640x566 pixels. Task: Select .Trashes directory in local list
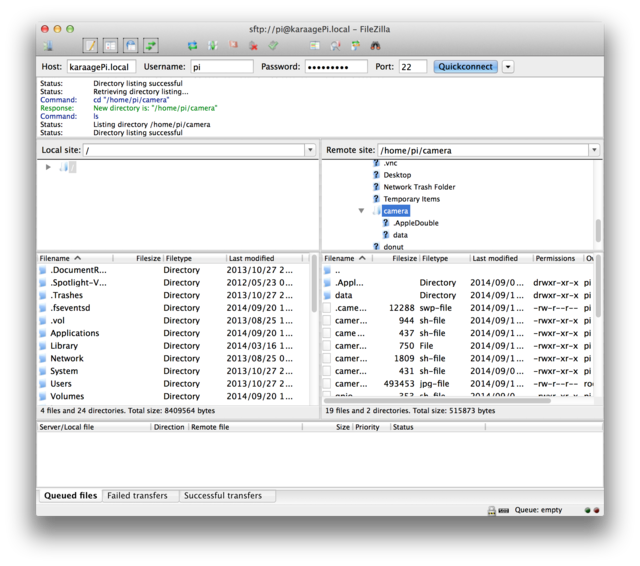pyautogui.click(x=171, y=295)
